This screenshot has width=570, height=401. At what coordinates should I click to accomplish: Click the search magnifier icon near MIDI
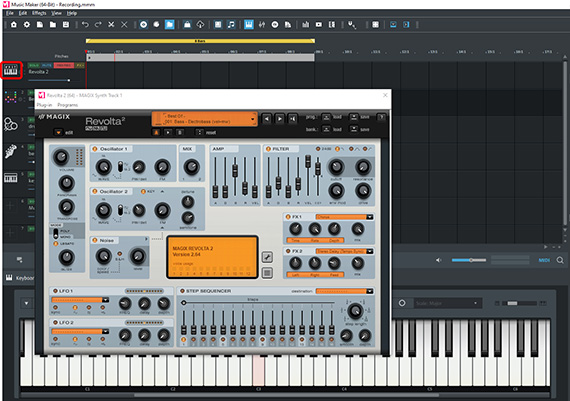coord(560,260)
